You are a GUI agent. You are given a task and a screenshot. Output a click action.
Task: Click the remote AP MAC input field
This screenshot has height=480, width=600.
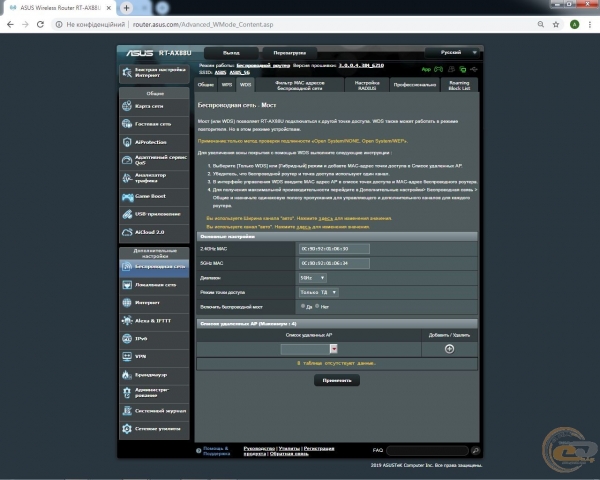click(305, 349)
